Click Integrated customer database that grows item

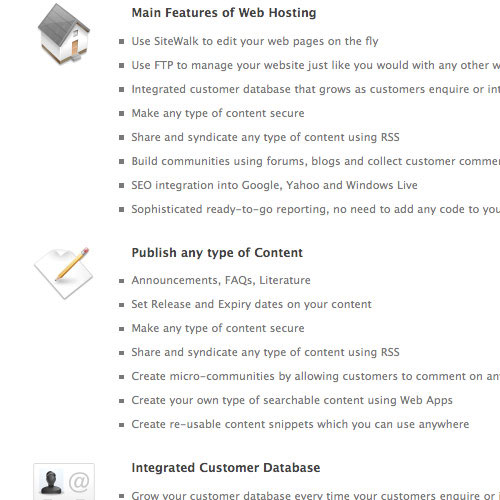coord(315,89)
